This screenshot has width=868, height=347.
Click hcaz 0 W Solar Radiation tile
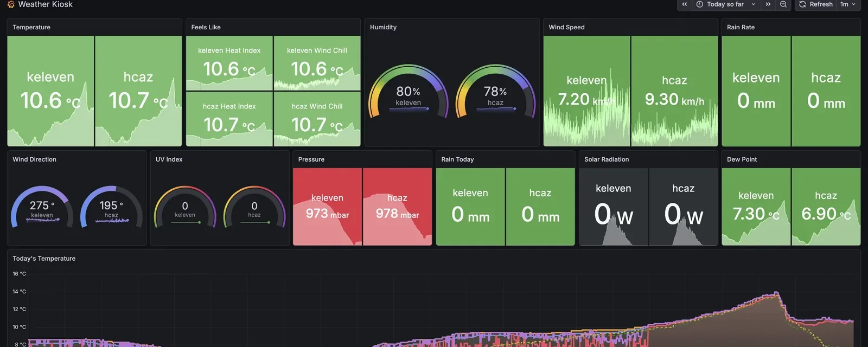[x=683, y=207]
